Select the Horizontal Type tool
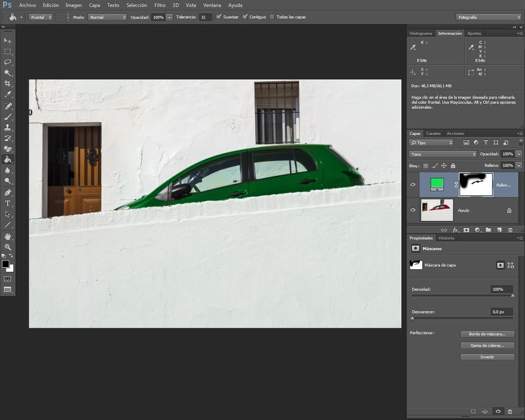The image size is (525, 420). pos(7,203)
